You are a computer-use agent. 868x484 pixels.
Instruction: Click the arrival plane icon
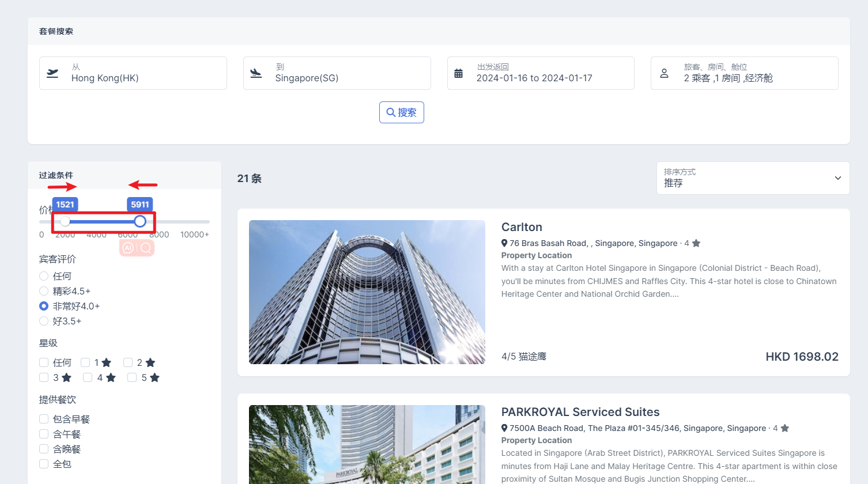pos(256,73)
